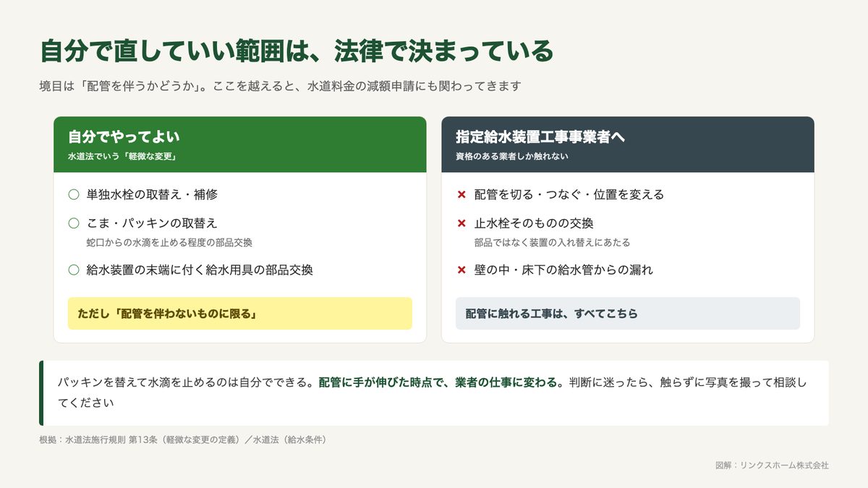Click the text 壁の中・床下の給水管からの漏れ

point(563,270)
